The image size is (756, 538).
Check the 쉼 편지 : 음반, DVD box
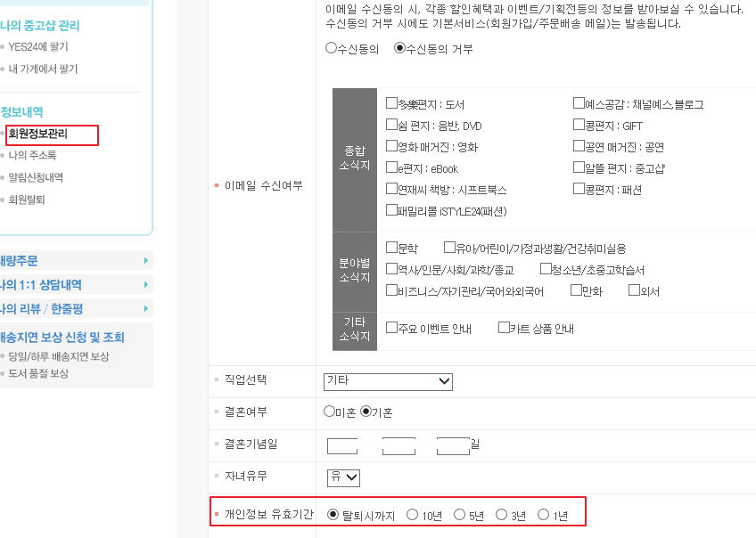coord(391,125)
